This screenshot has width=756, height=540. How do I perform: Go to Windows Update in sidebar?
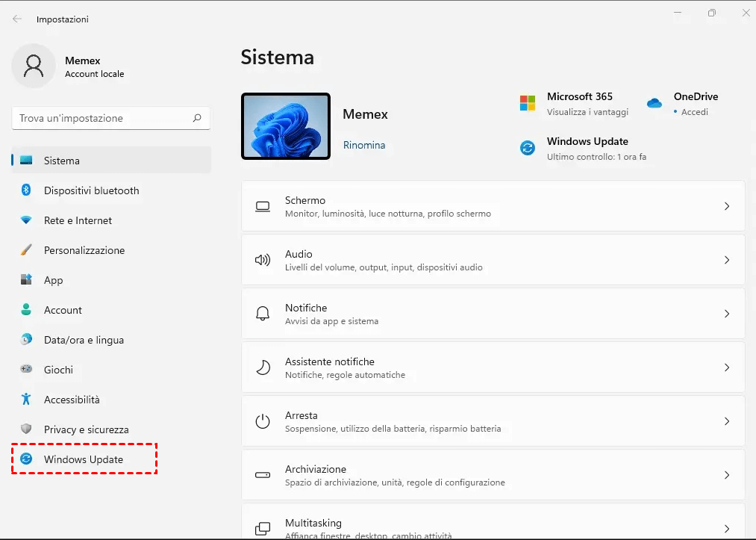point(84,459)
